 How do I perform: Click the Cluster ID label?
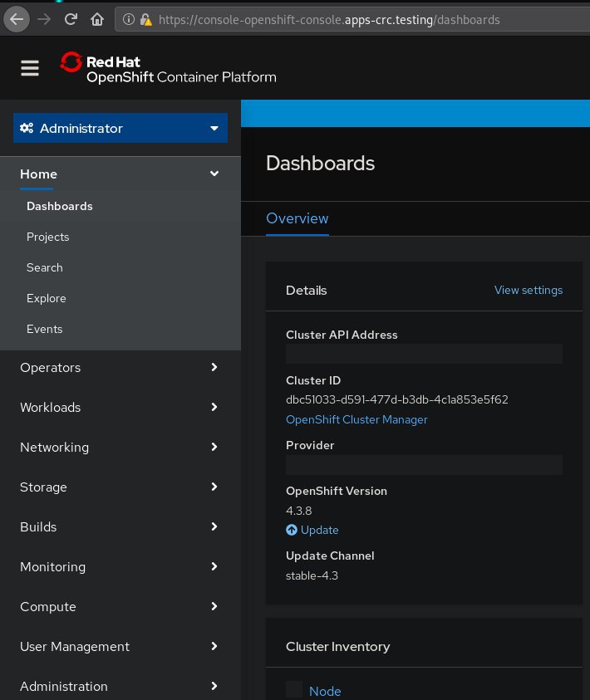point(313,380)
